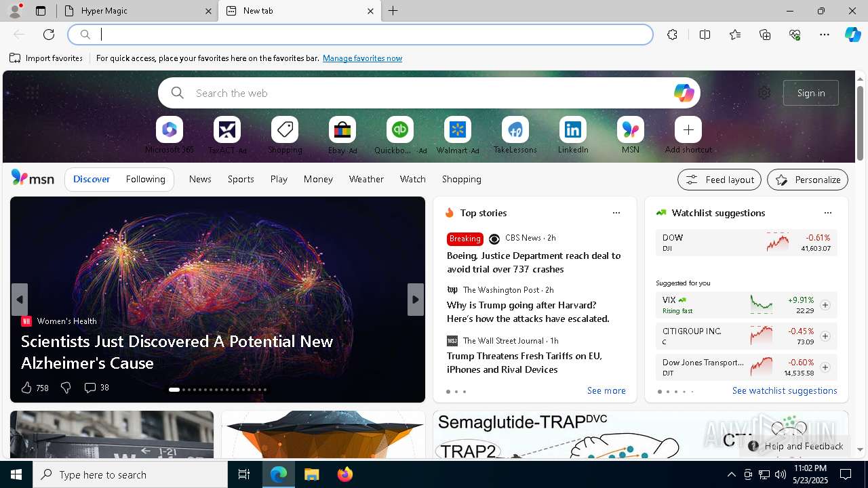868x488 pixels.
Task: Open Money category
Action: [318, 179]
